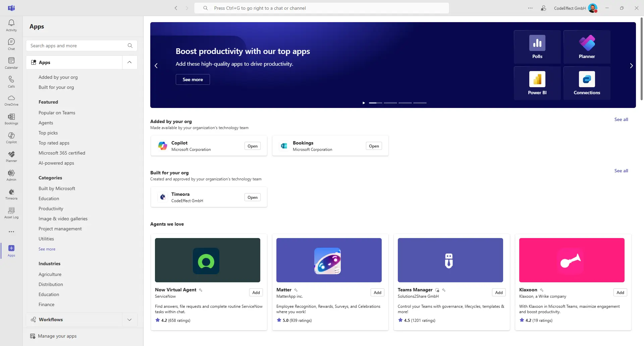Open Copilot in the left rail

pyautogui.click(x=11, y=138)
